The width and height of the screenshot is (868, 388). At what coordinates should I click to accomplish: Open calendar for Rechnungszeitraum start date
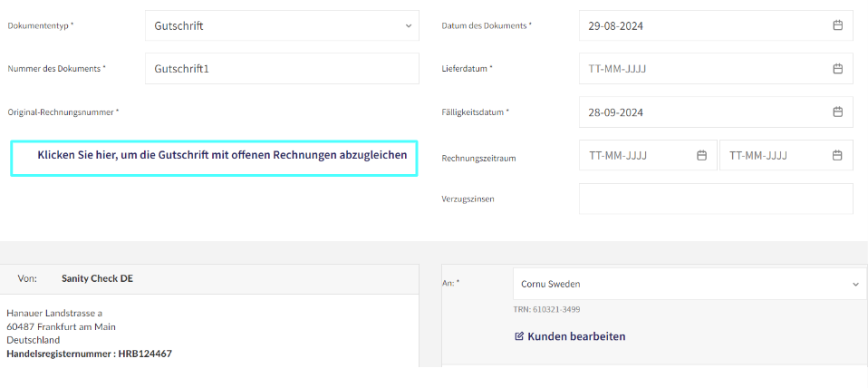pos(701,155)
